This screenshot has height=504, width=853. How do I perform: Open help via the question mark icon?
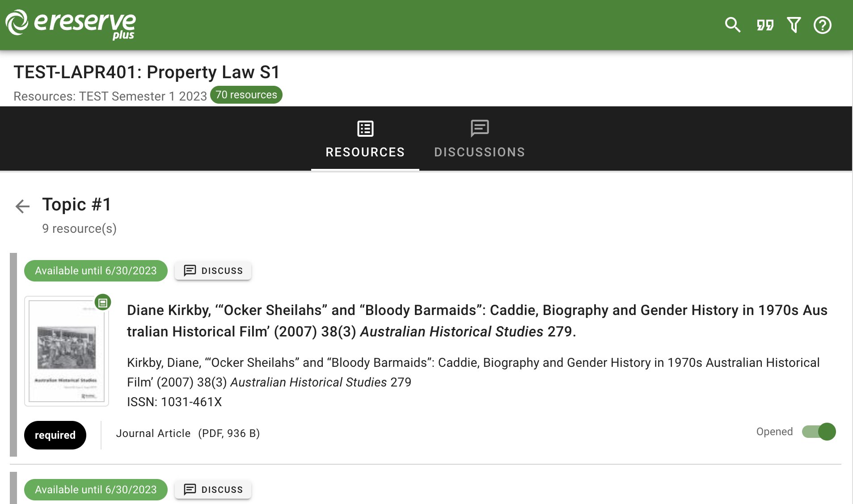coord(822,25)
